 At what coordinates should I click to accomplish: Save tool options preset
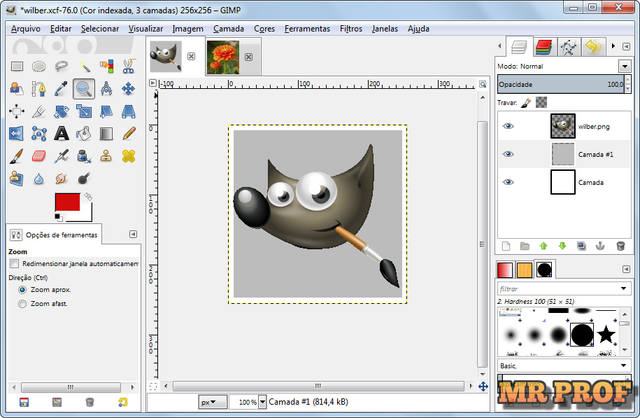24,402
